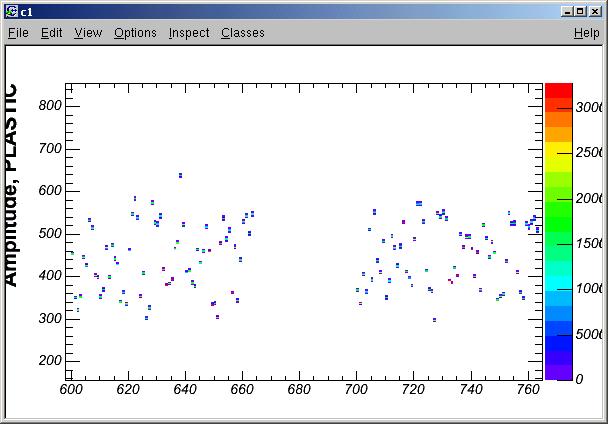This screenshot has width=608, height=424.
Task: Click the y-axis label 600
Action: [50, 191]
